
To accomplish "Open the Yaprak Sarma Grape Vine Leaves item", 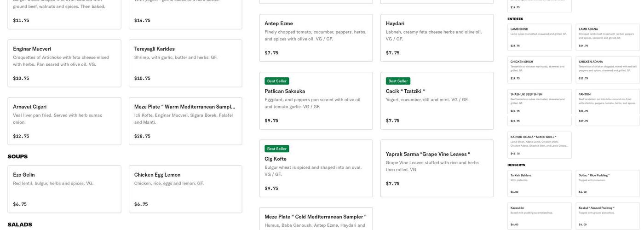I will tap(437, 168).
